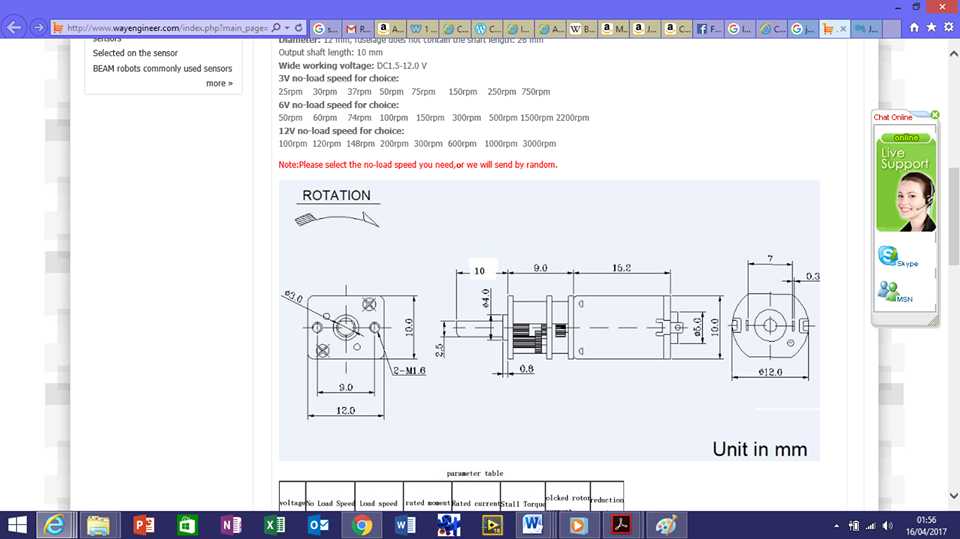This screenshot has height=539, width=960.
Task: Click 'No Load Speed' table header
Action: pyautogui.click(x=330, y=503)
